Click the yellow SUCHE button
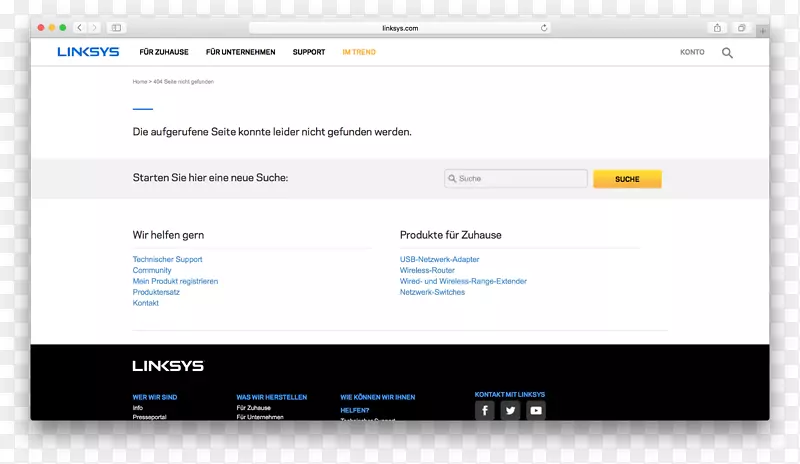This screenshot has width=800, height=464. pyautogui.click(x=627, y=179)
